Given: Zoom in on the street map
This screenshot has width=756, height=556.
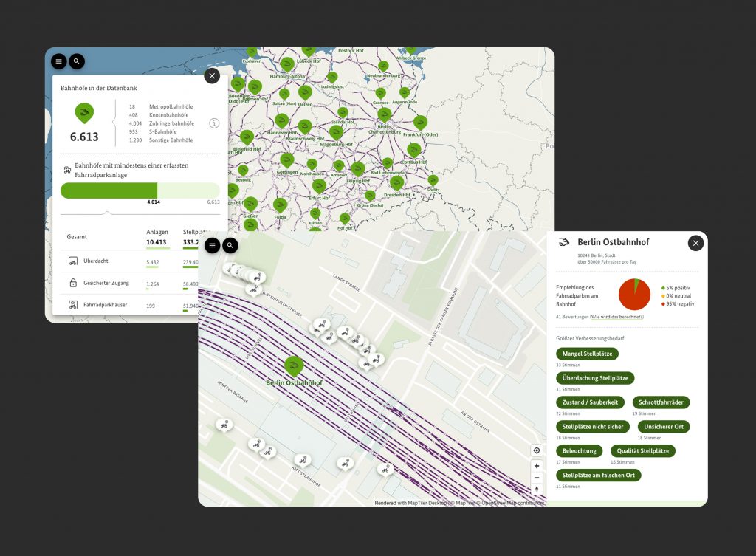Looking at the screenshot, I should click(x=537, y=466).
